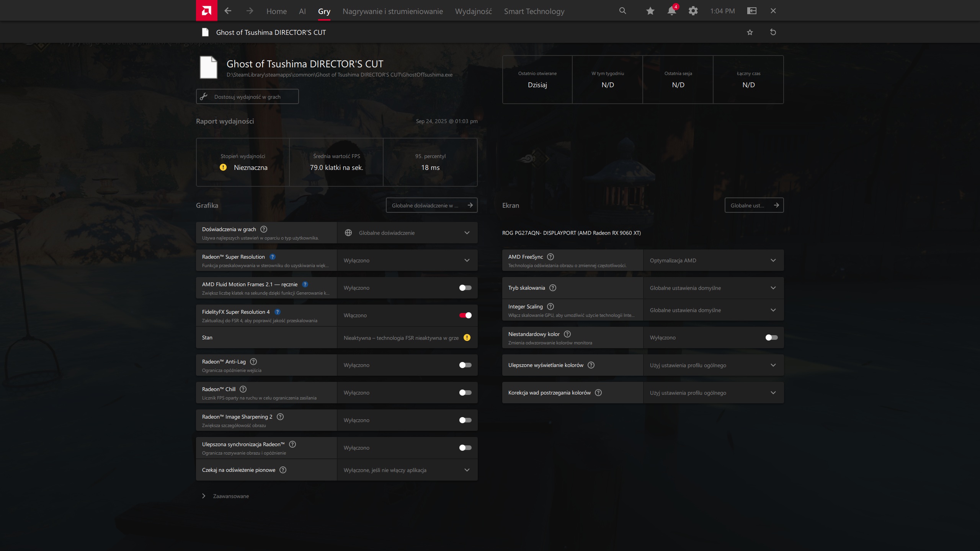Switch to the AI tab
This screenshot has height=551, width=980.
click(302, 11)
